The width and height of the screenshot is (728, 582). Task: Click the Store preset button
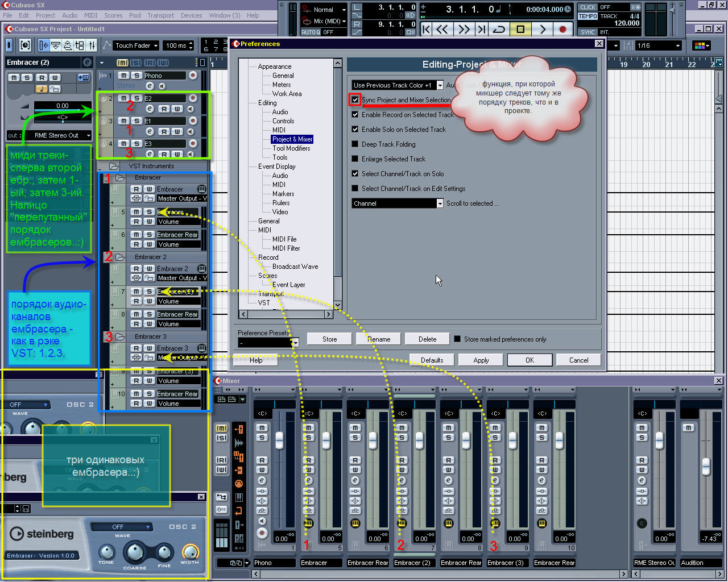point(330,339)
